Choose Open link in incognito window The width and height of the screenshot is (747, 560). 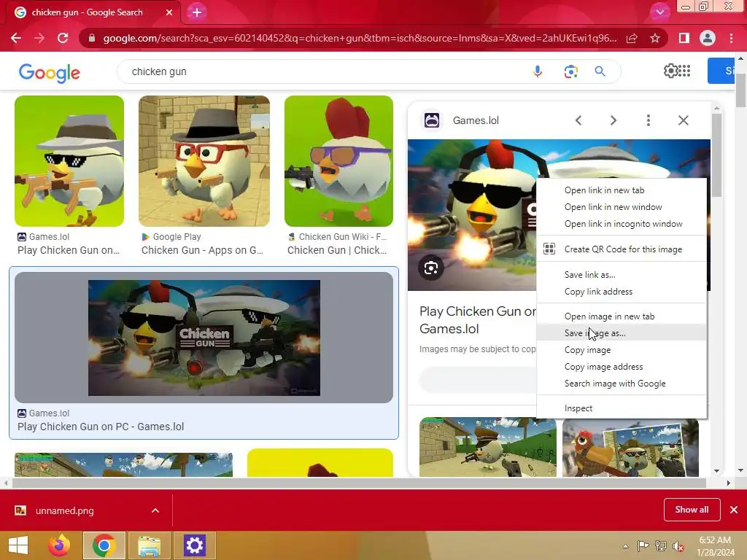tap(622, 224)
